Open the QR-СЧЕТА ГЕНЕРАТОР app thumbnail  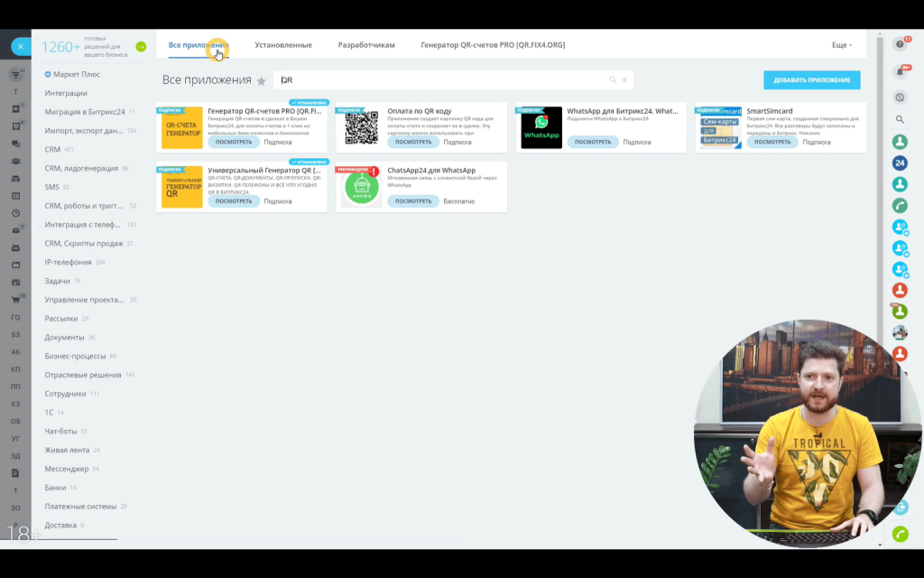click(x=182, y=127)
